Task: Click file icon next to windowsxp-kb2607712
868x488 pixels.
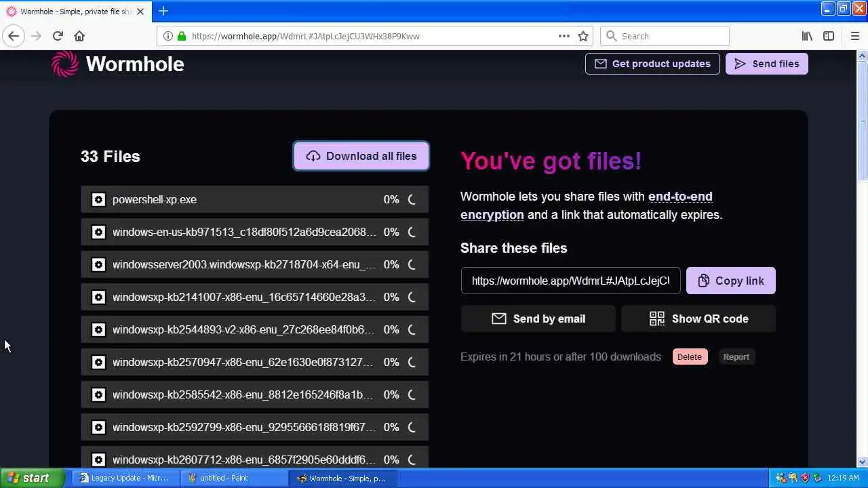Action: (x=98, y=460)
